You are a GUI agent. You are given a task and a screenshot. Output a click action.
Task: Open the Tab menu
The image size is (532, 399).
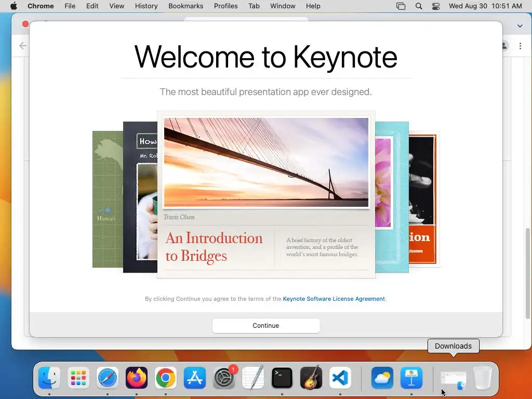click(x=254, y=6)
